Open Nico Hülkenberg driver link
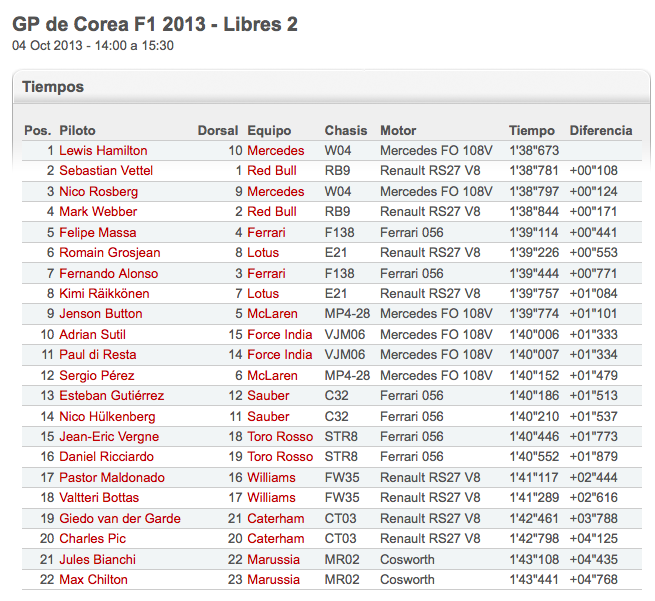Viewport: 655px width, 601px height. pos(107,416)
